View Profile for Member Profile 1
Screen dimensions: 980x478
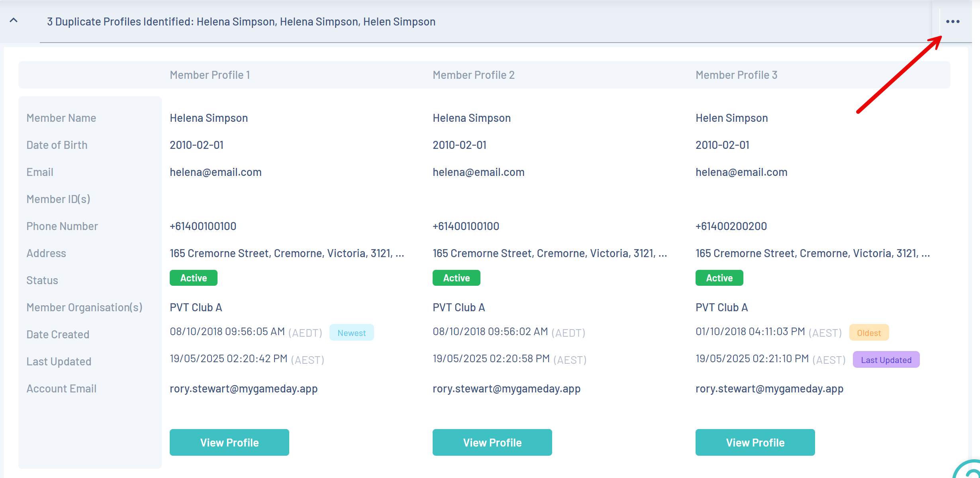click(x=229, y=442)
